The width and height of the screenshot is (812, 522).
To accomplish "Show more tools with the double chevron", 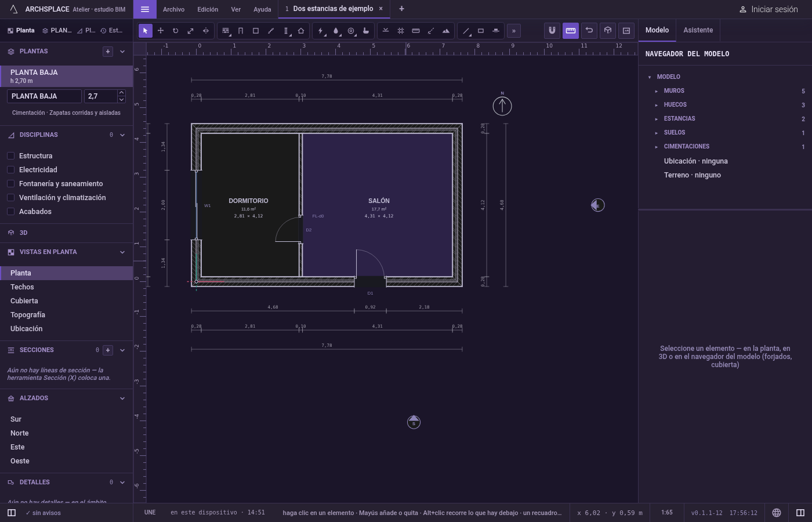I will pyautogui.click(x=514, y=31).
